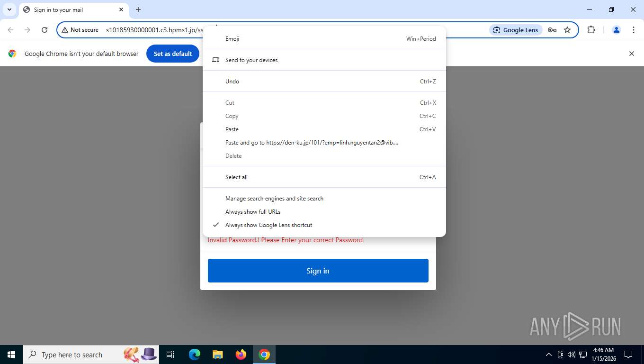Viewport: 644px width, 364px height.
Task: Select Cut in the context menu
Action: (324, 103)
